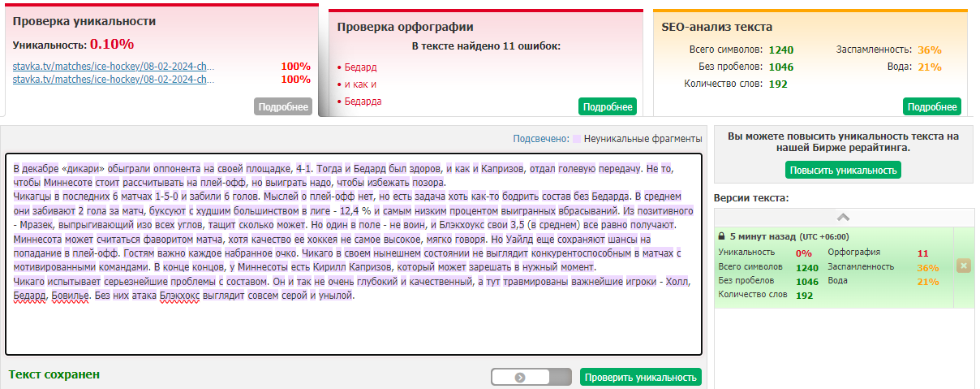This screenshot has width=980, height=389.
Task: Open Подробнее in the spelling check panel
Action: [x=608, y=106]
